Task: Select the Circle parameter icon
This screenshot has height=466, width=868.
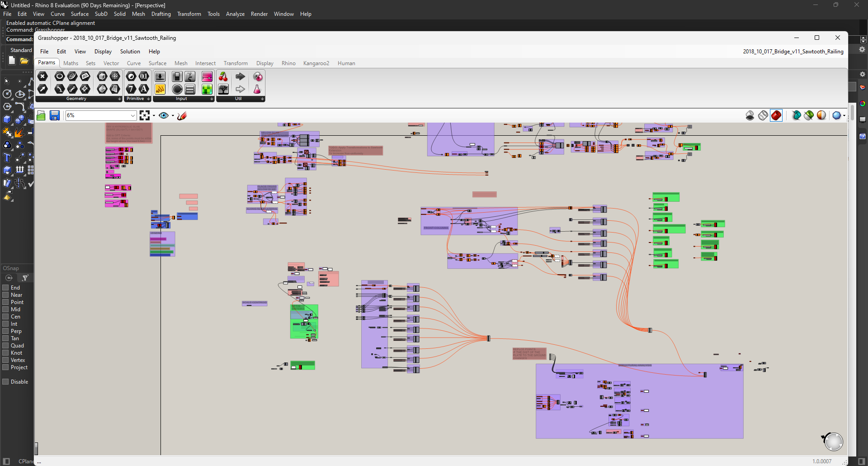Action: click(x=60, y=76)
